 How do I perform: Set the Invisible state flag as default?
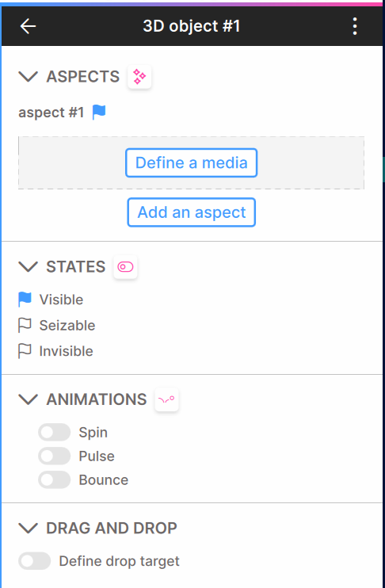click(25, 351)
